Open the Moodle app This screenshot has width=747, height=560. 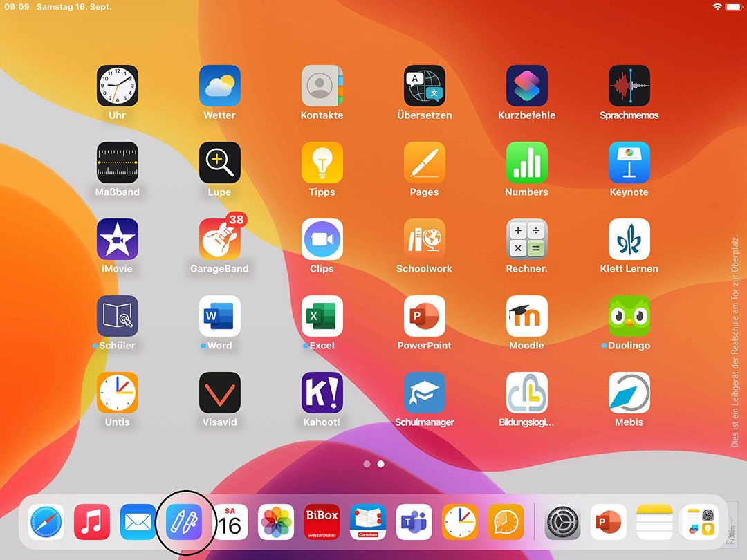527,316
